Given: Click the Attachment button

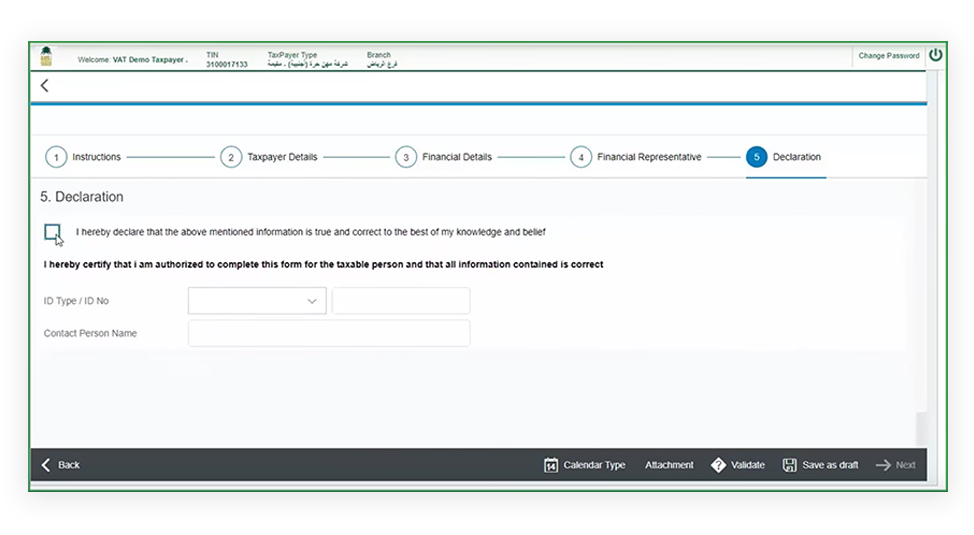Looking at the screenshot, I should pyautogui.click(x=669, y=465).
